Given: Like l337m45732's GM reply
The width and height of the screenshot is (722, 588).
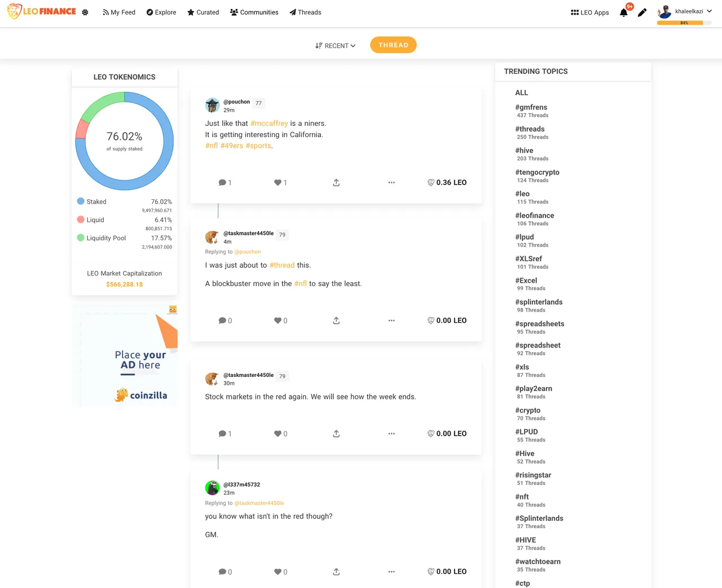Looking at the screenshot, I should tap(280, 572).
